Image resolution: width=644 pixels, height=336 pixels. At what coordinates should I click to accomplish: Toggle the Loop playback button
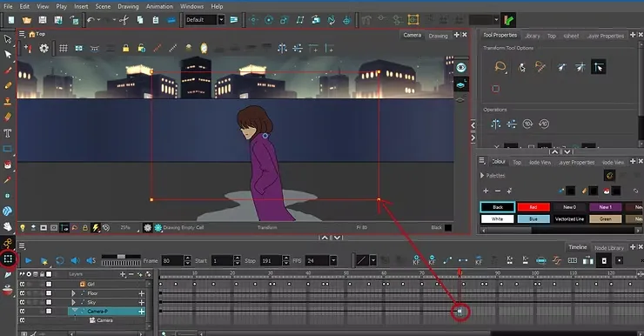coord(60,260)
